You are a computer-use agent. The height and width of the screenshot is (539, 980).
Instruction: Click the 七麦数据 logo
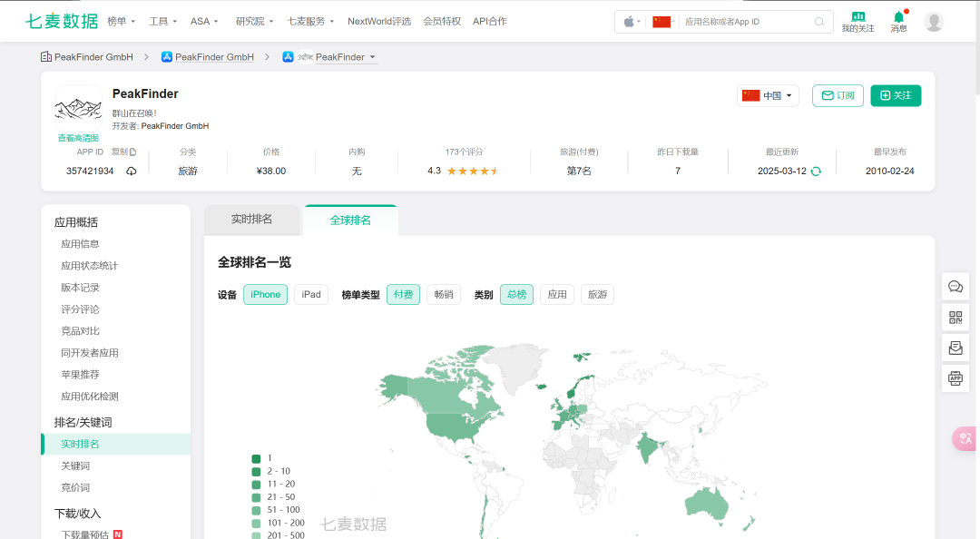point(62,21)
